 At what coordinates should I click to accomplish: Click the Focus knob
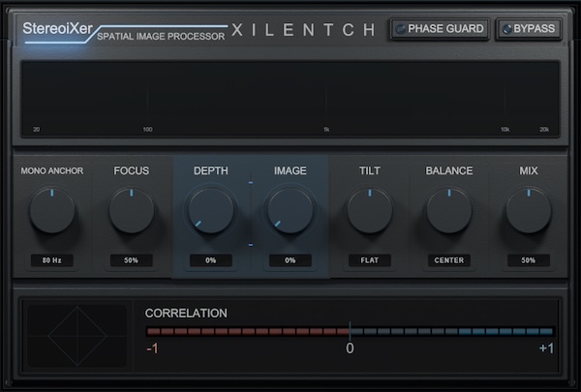131,210
